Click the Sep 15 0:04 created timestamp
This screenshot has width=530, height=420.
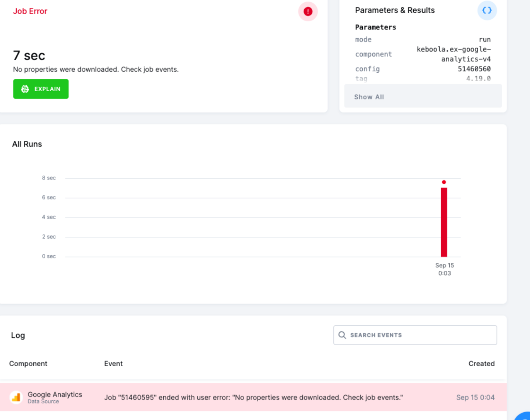pos(475,397)
